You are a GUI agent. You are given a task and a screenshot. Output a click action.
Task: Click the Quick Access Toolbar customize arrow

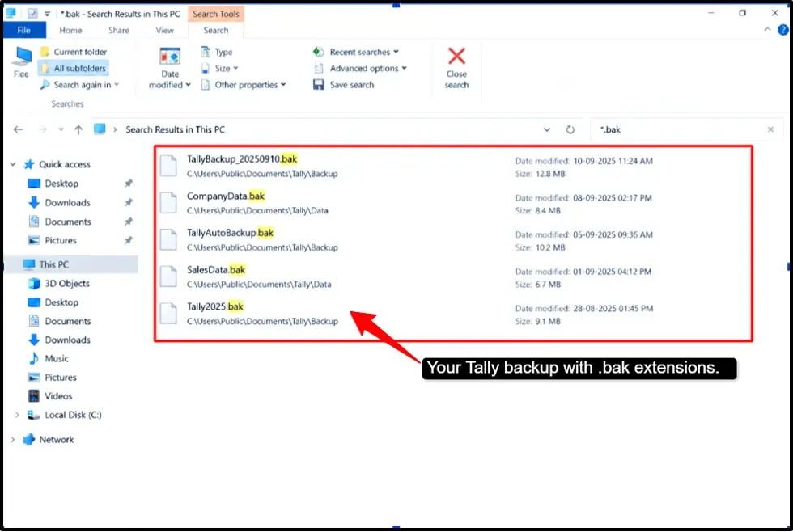pyautogui.click(x=47, y=14)
